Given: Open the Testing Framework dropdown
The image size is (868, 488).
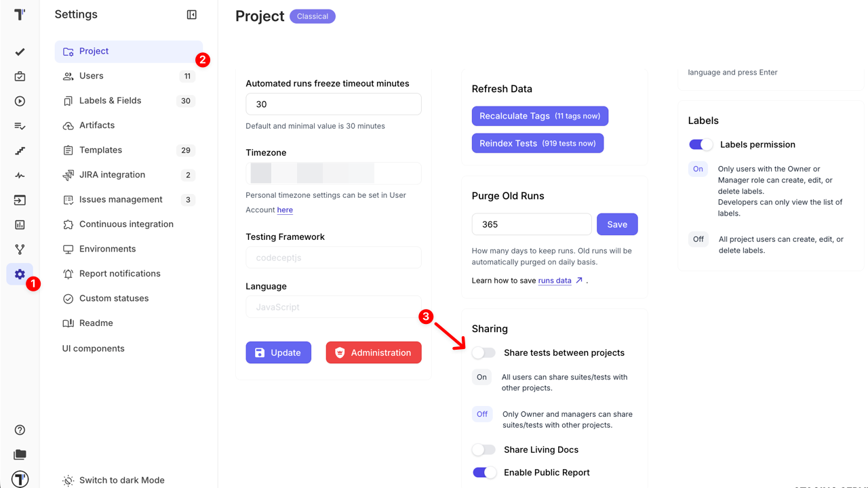Looking at the screenshot, I should point(333,258).
